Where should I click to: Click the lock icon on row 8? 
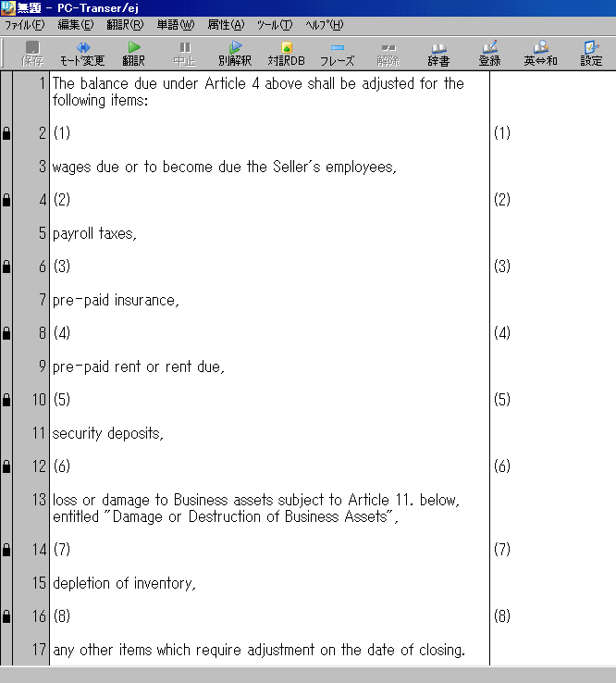coord(6,333)
